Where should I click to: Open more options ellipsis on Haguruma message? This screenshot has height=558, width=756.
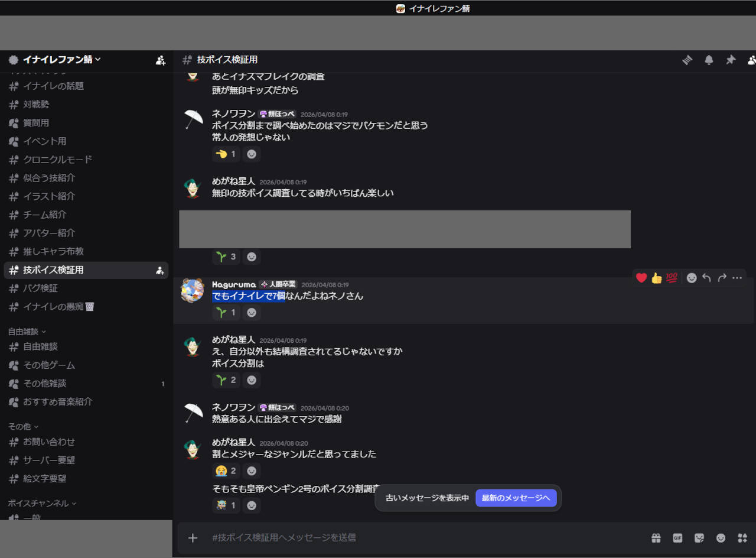(737, 278)
